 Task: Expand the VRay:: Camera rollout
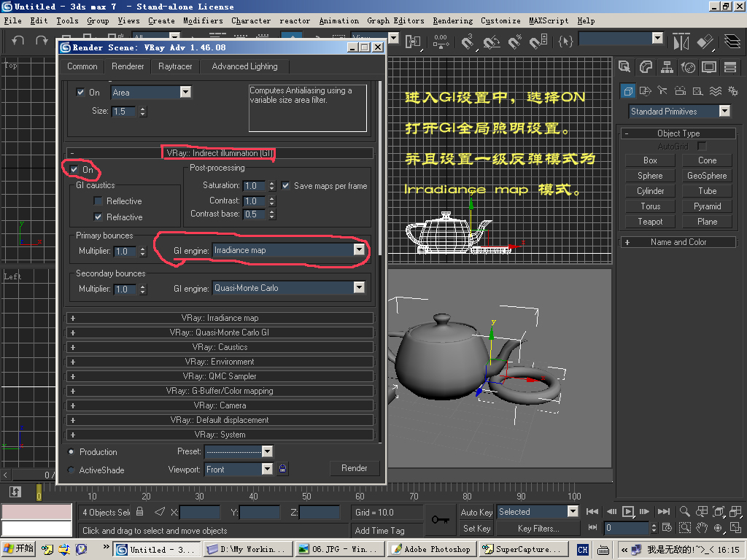point(219,405)
